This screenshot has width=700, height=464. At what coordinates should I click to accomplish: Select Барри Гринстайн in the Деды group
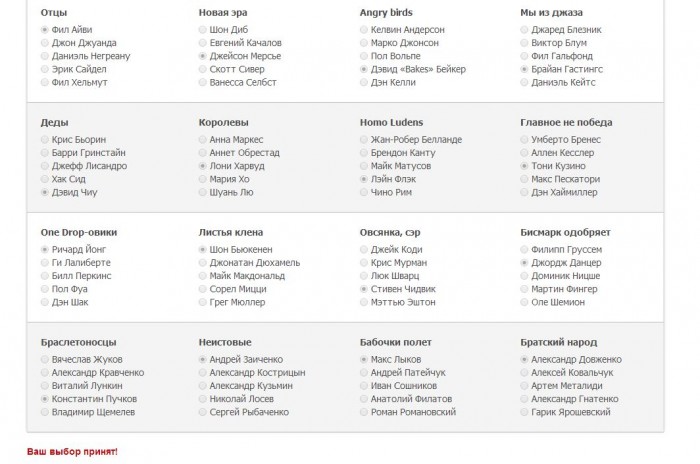[x=45, y=152]
